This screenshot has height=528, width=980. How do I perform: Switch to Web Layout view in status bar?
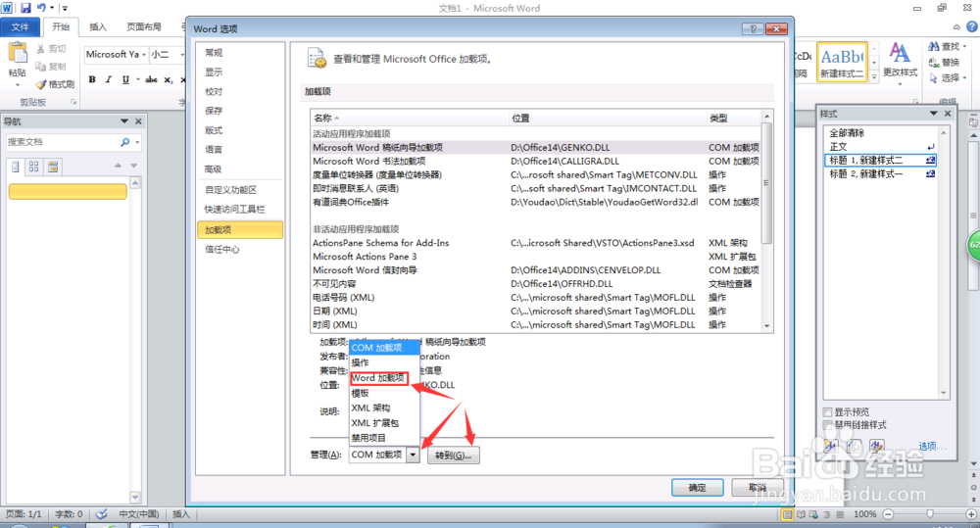click(813, 514)
